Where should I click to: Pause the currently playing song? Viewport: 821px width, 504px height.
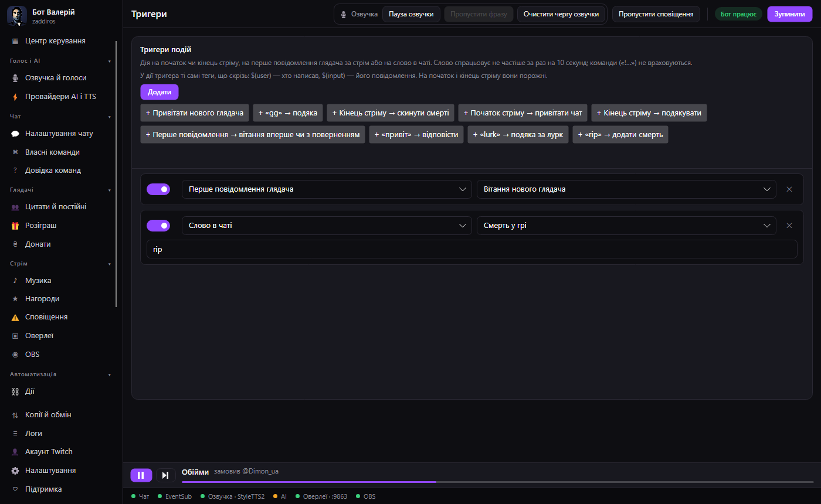point(141,475)
